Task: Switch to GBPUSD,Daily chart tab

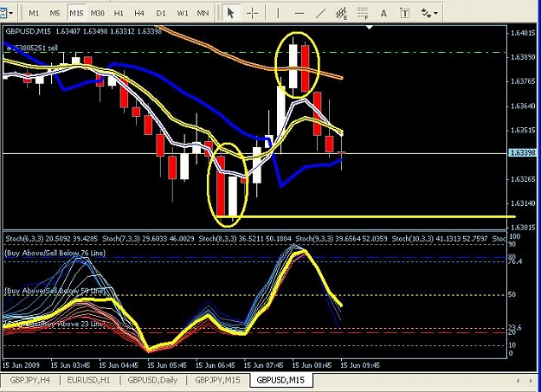Action: point(152,380)
